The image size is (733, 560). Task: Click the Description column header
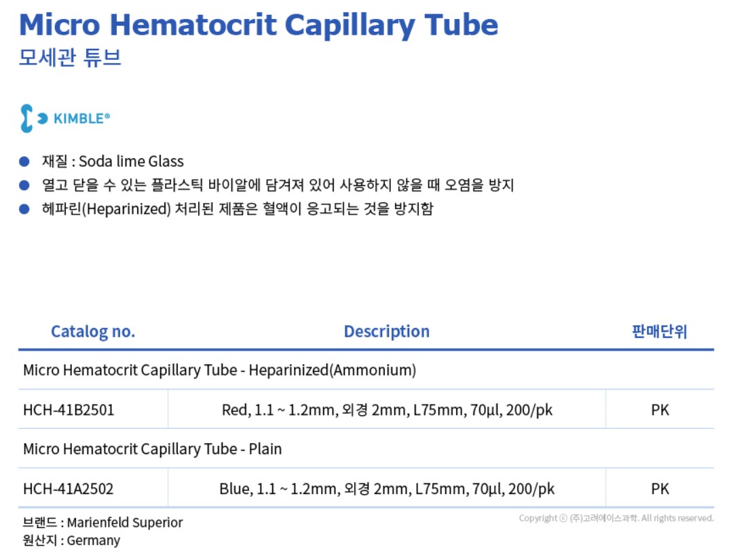click(387, 331)
